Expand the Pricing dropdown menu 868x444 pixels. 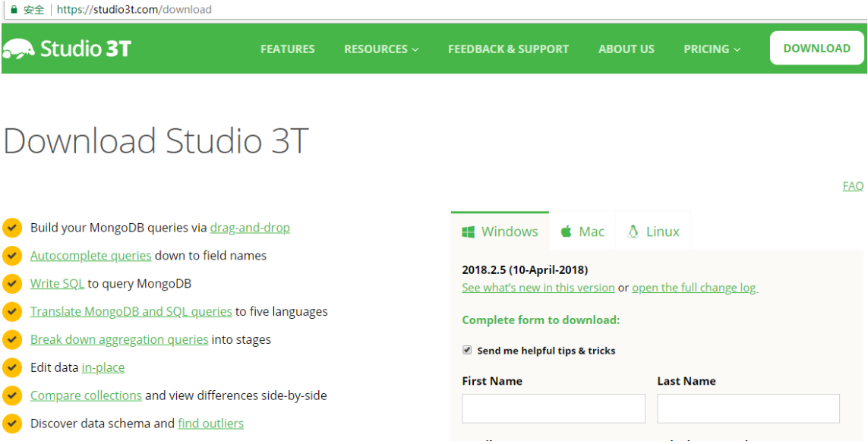(x=712, y=49)
